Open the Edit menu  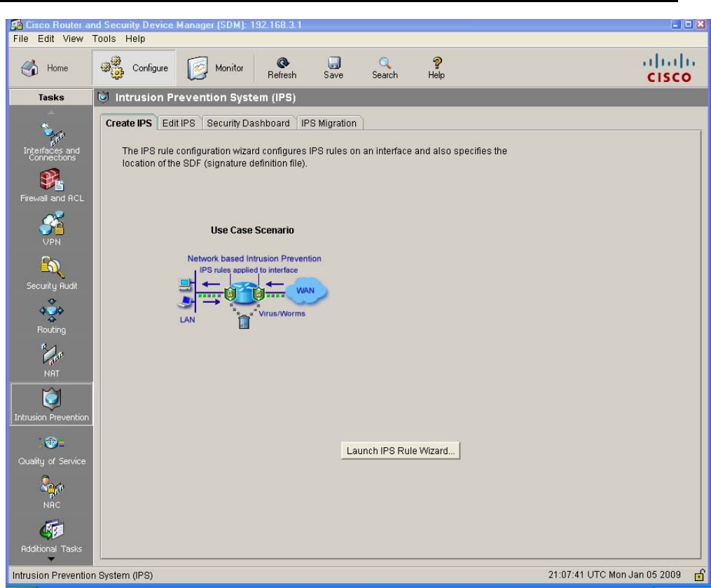tap(46, 39)
